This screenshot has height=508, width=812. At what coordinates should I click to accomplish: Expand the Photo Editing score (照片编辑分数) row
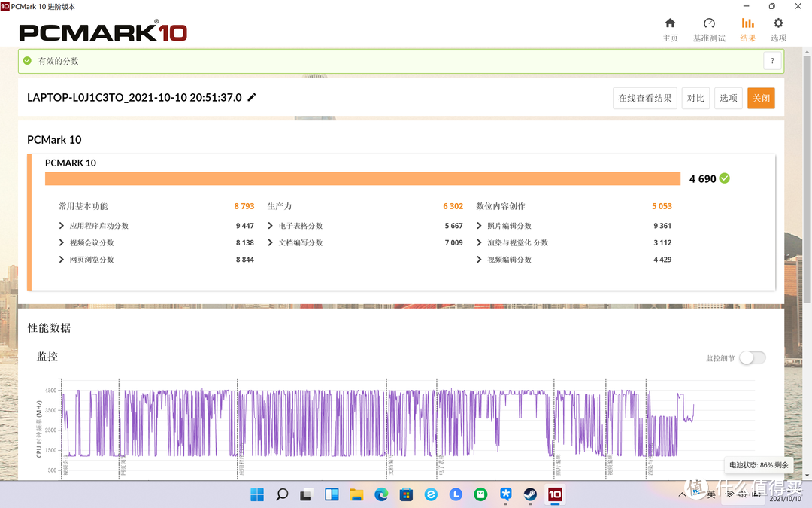click(x=479, y=226)
